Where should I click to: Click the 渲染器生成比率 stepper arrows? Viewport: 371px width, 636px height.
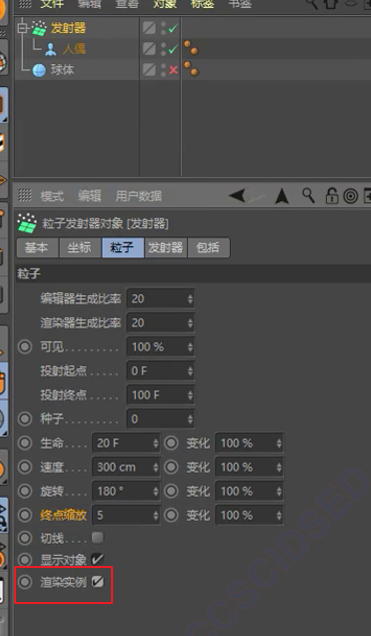pos(190,323)
